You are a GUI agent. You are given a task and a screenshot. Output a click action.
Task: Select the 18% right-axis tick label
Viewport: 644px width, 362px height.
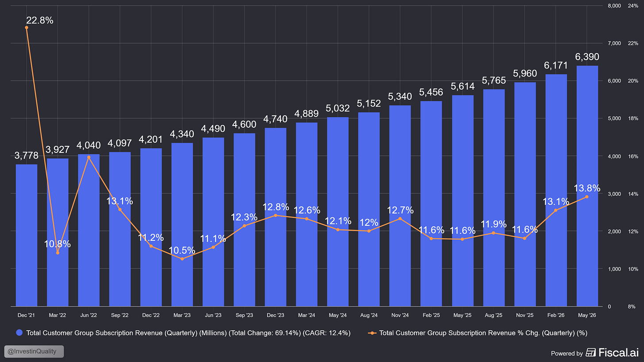click(632, 118)
